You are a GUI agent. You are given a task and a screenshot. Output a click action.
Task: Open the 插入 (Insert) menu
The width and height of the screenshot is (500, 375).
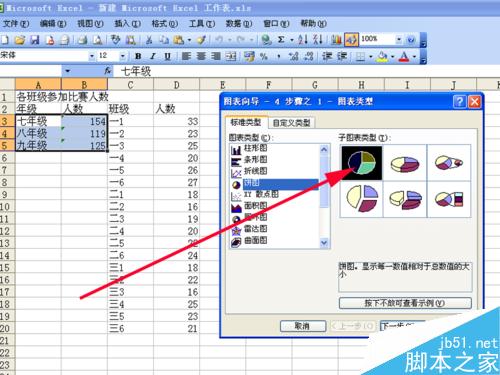pyautogui.click(x=127, y=23)
